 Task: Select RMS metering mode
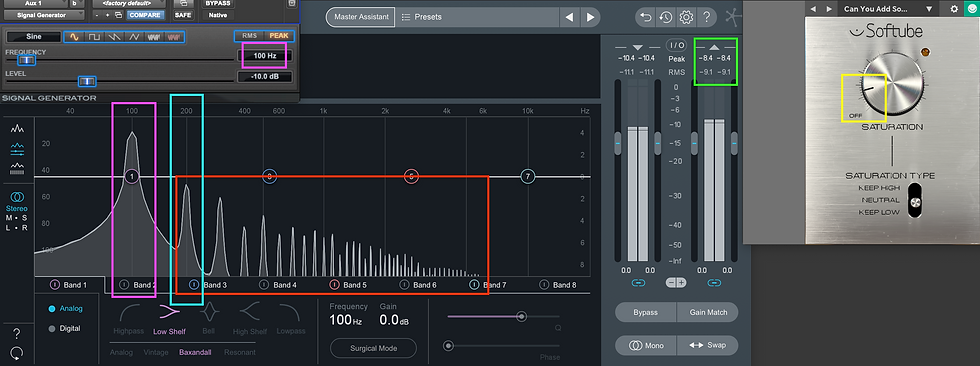[249, 36]
